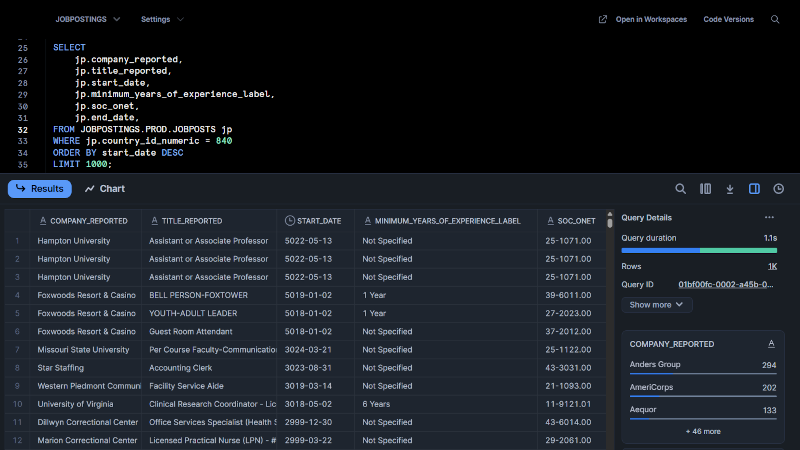This screenshot has height=450, width=800.
Task: Click the SOC_ONET column type icon
Action: 550,221
